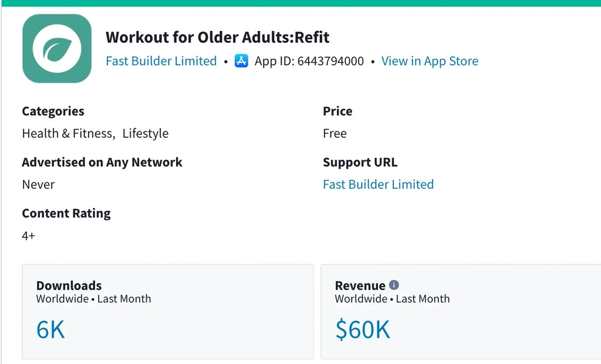Click the Content Rating heading
Viewport: 601px width, 364px height.
66,213
